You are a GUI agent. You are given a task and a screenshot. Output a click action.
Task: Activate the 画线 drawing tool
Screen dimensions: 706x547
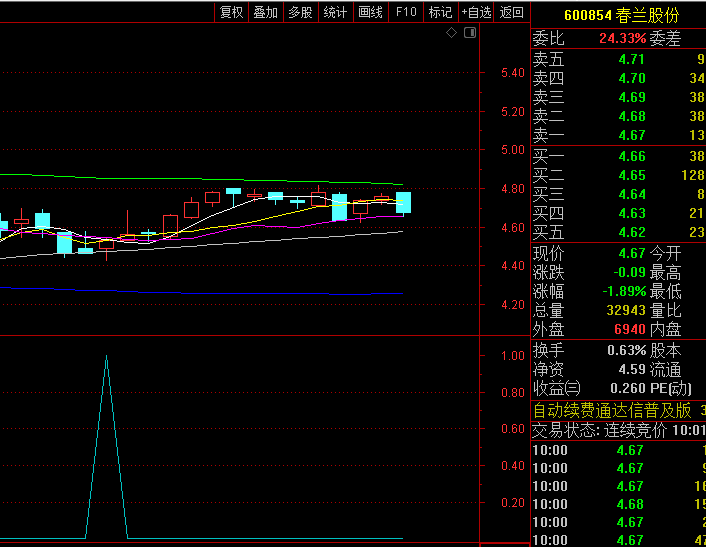(371, 12)
